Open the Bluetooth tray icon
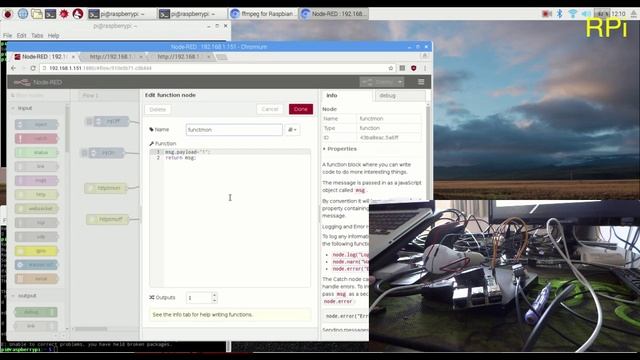 point(560,14)
